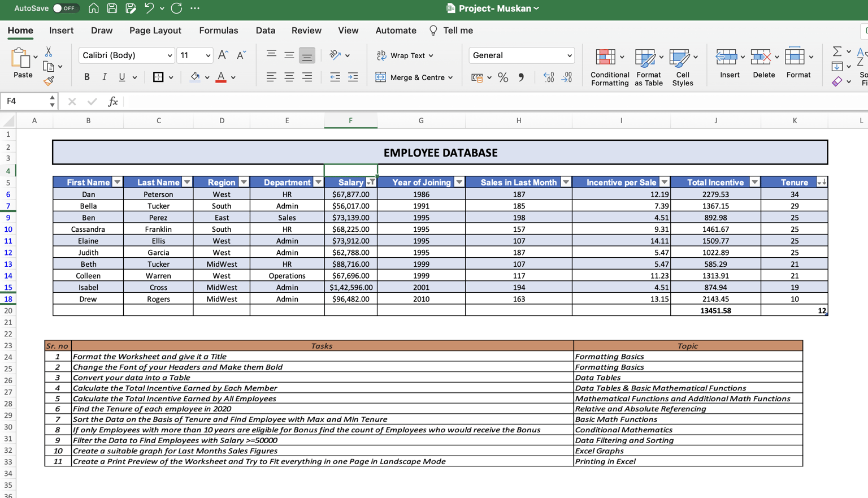Open Conditional Formatting
This screenshot has height=498, width=868.
point(610,67)
